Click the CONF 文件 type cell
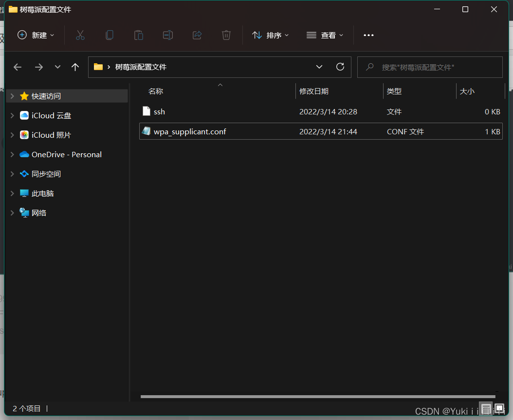513x420 pixels. [x=405, y=131]
